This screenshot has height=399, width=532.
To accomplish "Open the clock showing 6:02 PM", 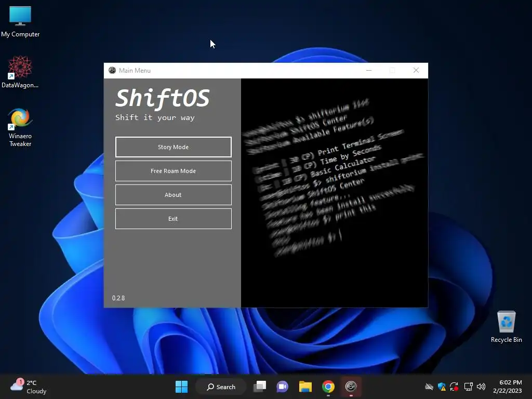I will (x=507, y=387).
